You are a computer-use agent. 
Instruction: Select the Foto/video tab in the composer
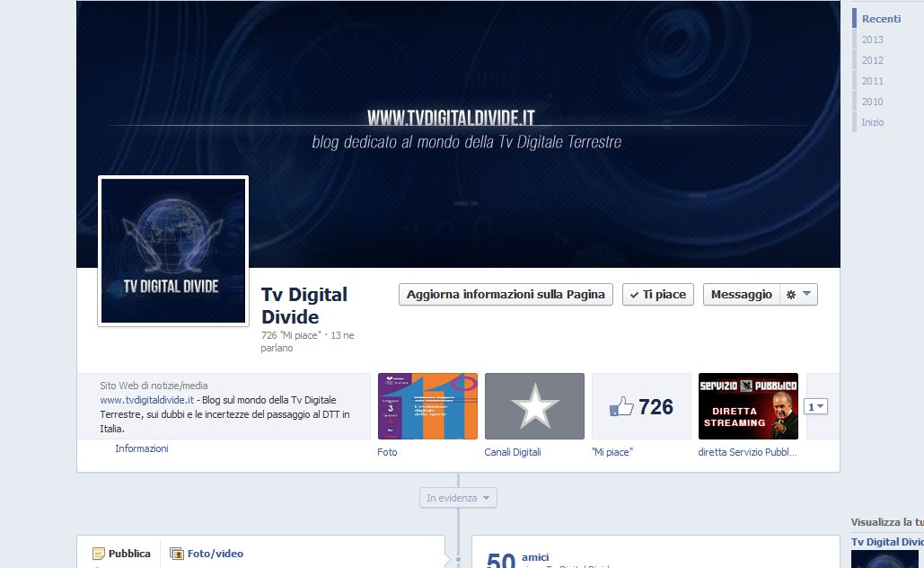[207, 554]
